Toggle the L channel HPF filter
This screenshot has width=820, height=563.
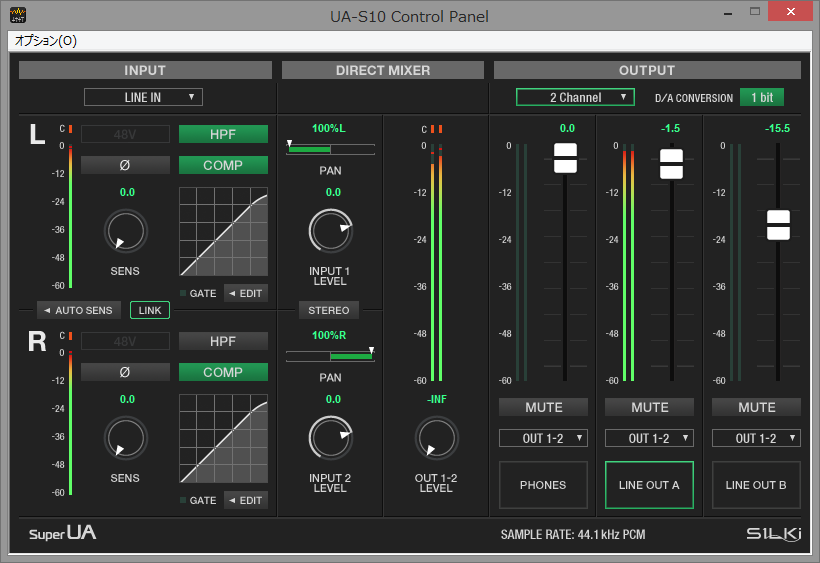tap(223, 134)
